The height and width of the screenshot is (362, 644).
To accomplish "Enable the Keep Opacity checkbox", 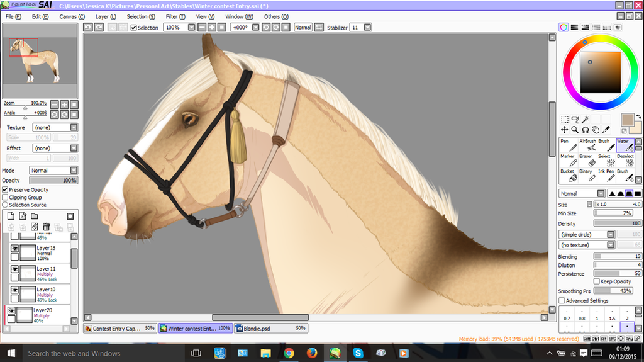I will (597, 281).
